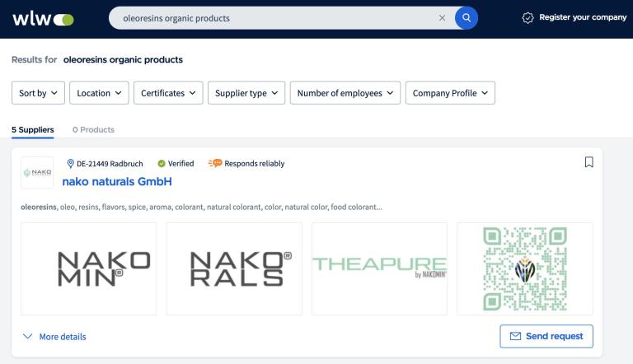Open the NAKO RALS thumbnail image
This screenshot has height=364, width=633.
[x=234, y=268]
